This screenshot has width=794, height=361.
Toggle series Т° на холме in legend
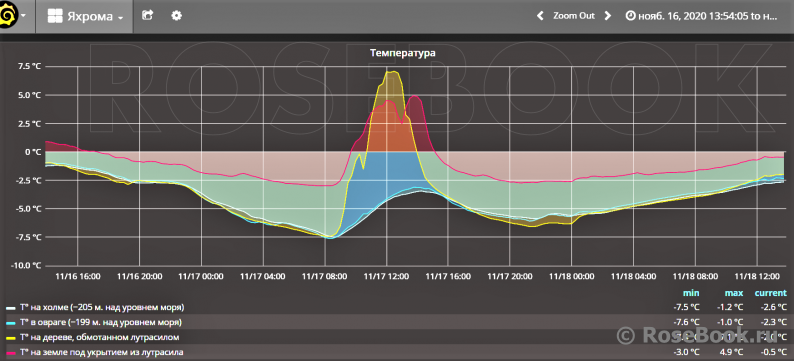click(x=102, y=307)
